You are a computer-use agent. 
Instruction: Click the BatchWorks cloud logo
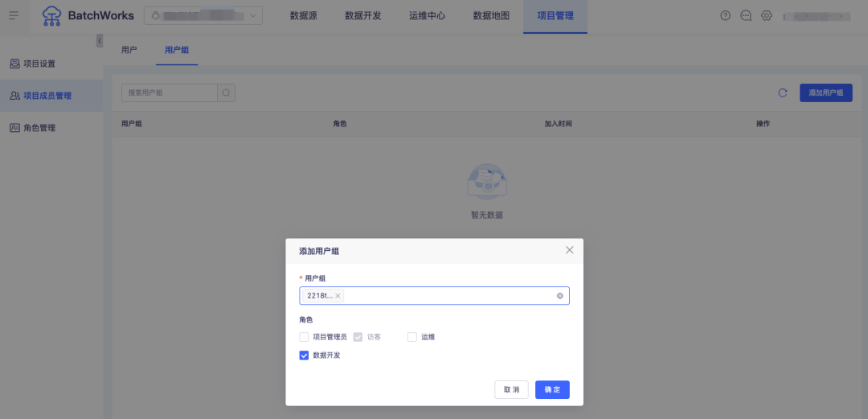pos(52,15)
